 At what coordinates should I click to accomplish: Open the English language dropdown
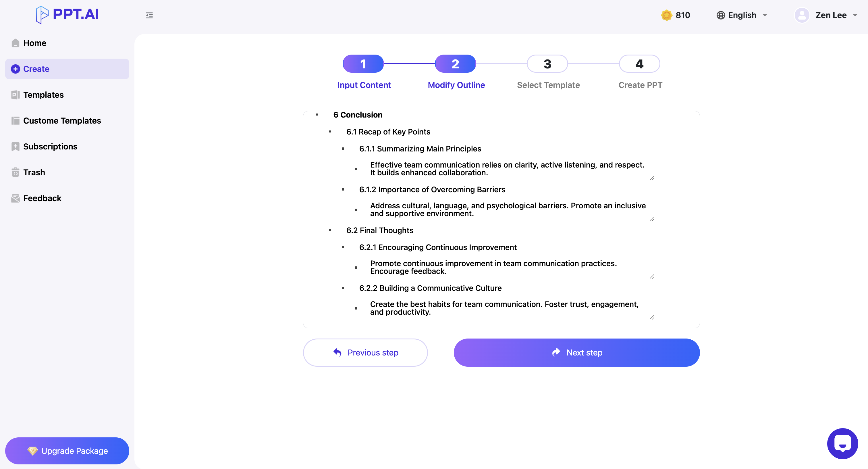[x=741, y=15]
